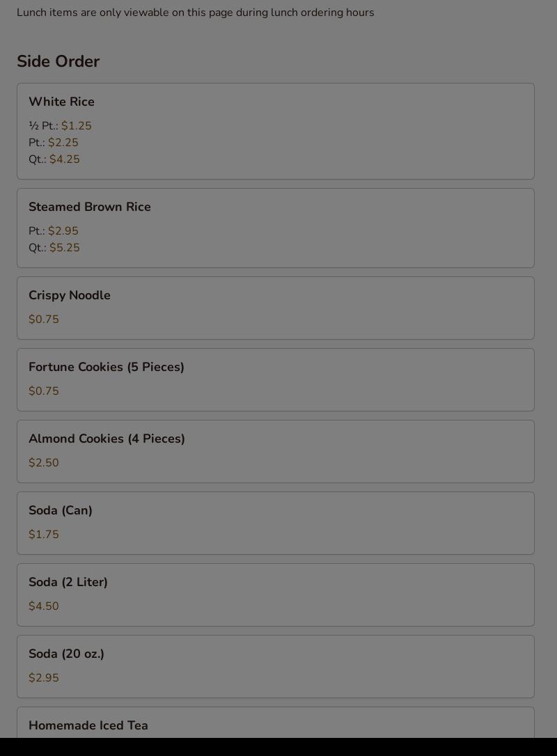This screenshot has width=557, height=756.
Task: Open the Soda (2 Liter) item
Action: [x=275, y=595]
